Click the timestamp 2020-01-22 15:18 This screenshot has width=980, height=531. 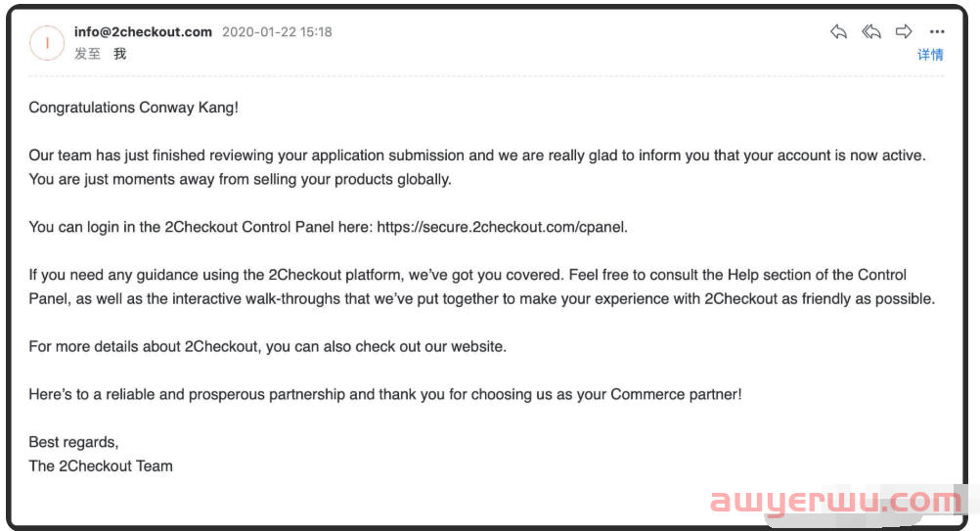[277, 32]
